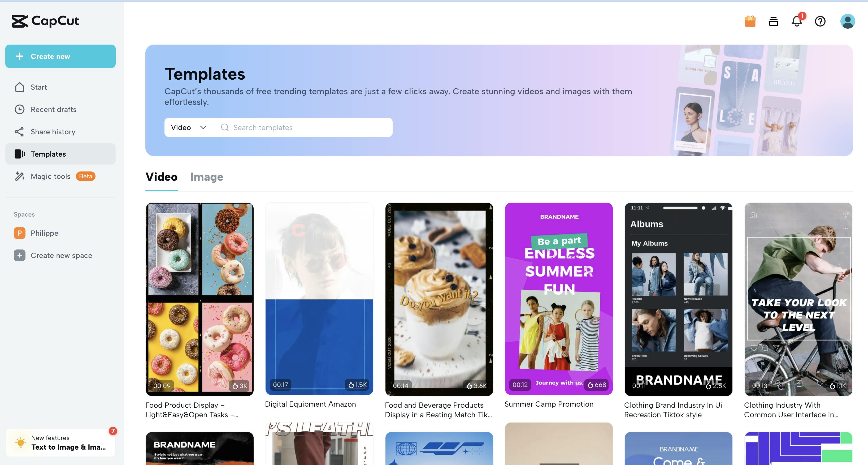Click the gift box icon
Viewport: 868px width, 465px height.
pos(750,21)
